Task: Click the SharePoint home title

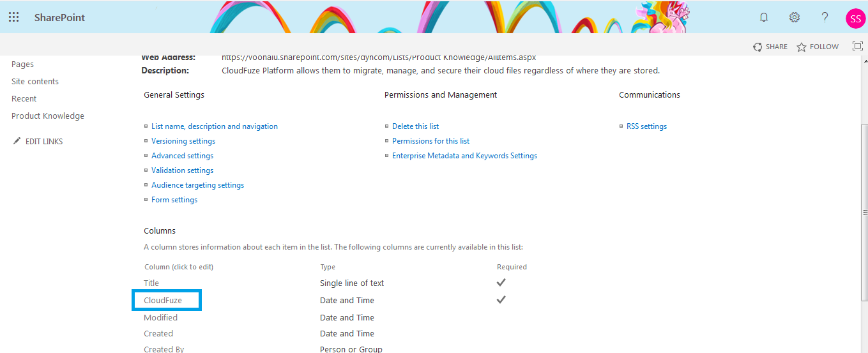Action: click(x=59, y=17)
